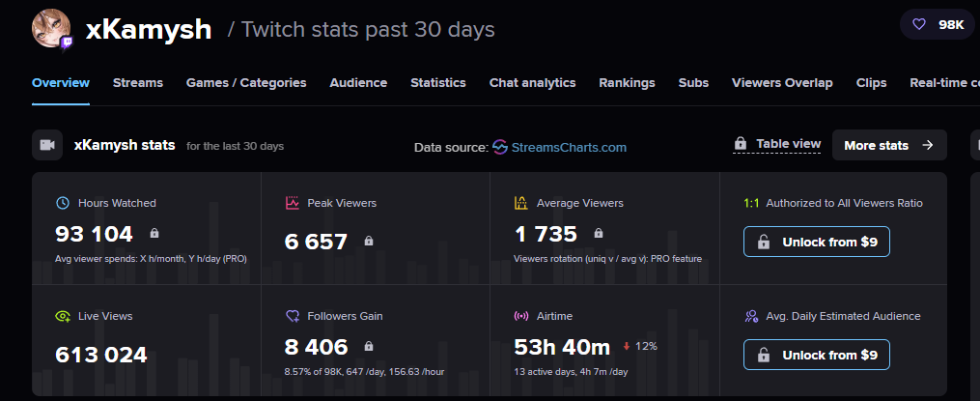The height and width of the screenshot is (401, 980).
Task: Toggle the locked Table view
Action: click(777, 144)
